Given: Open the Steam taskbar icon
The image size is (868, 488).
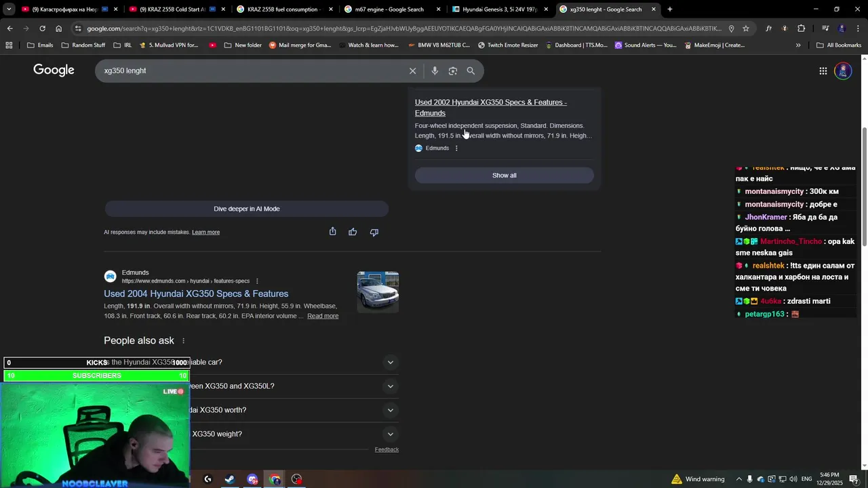Looking at the screenshot, I should click(230, 479).
